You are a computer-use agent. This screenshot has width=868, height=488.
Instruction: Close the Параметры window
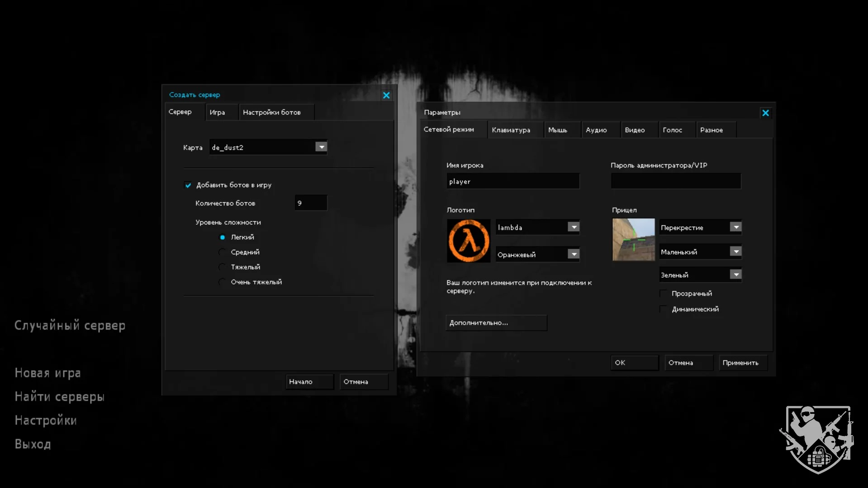(x=765, y=113)
